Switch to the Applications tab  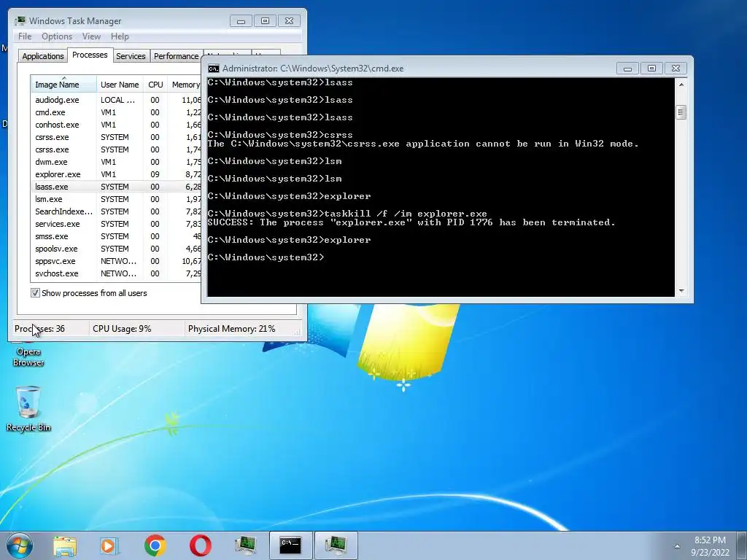[43, 55]
